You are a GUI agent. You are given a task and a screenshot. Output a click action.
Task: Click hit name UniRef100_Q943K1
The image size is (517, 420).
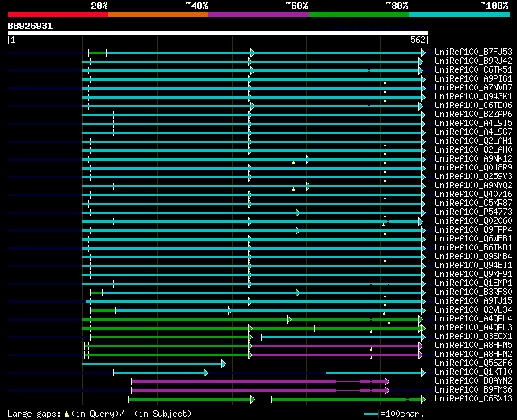coord(473,97)
